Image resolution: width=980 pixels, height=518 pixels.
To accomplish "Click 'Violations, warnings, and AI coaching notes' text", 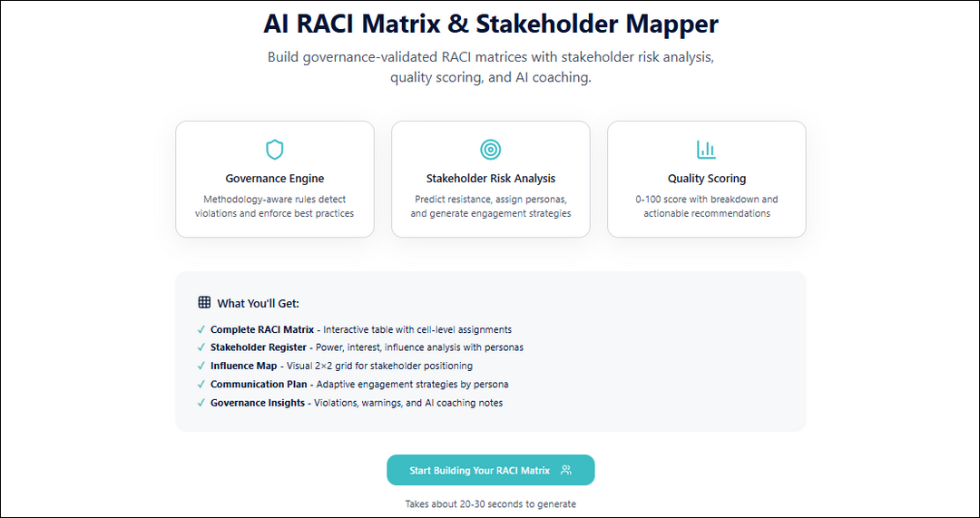I will tap(408, 403).
